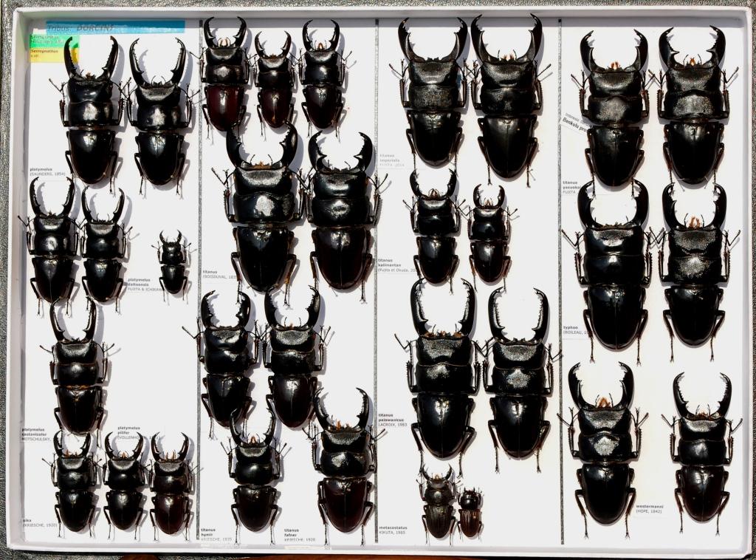Click the tiny beetle beside 'platymelus daitoensis' label
This screenshot has height=560, width=756.
(173, 262)
